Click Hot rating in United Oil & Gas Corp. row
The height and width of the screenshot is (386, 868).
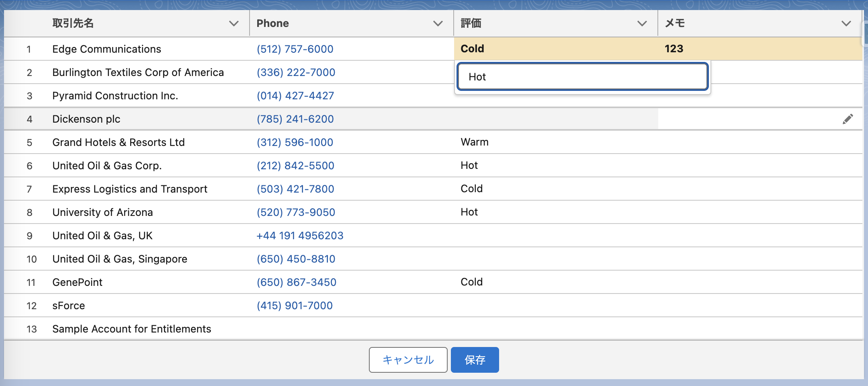click(x=469, y=165)
